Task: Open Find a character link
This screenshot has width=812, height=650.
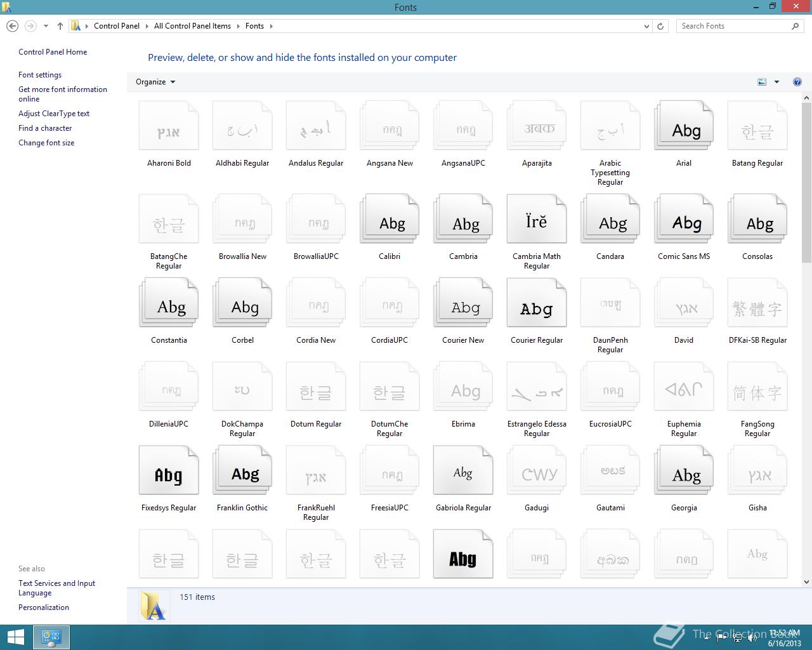Action: point(45,128)
